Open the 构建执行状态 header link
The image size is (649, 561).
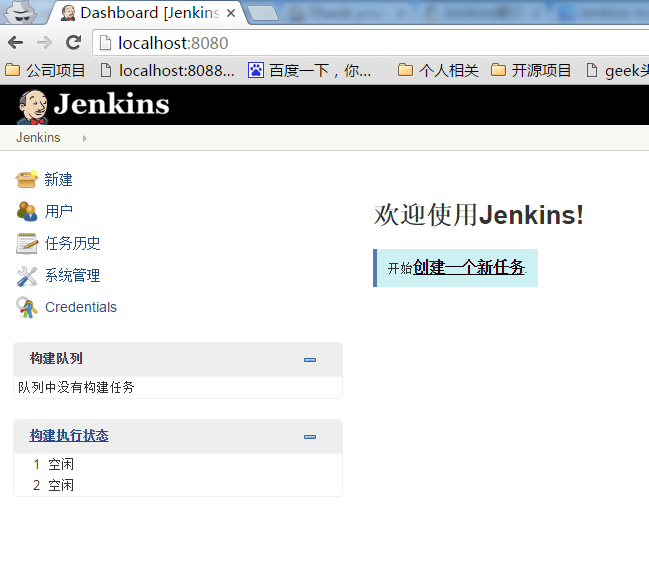click(69, 436)
